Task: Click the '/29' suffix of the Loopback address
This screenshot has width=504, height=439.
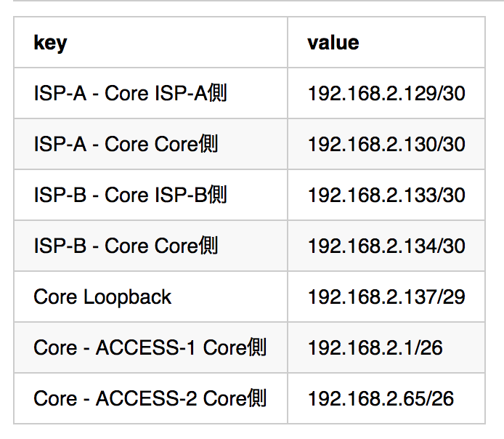Action: (452, 297)
